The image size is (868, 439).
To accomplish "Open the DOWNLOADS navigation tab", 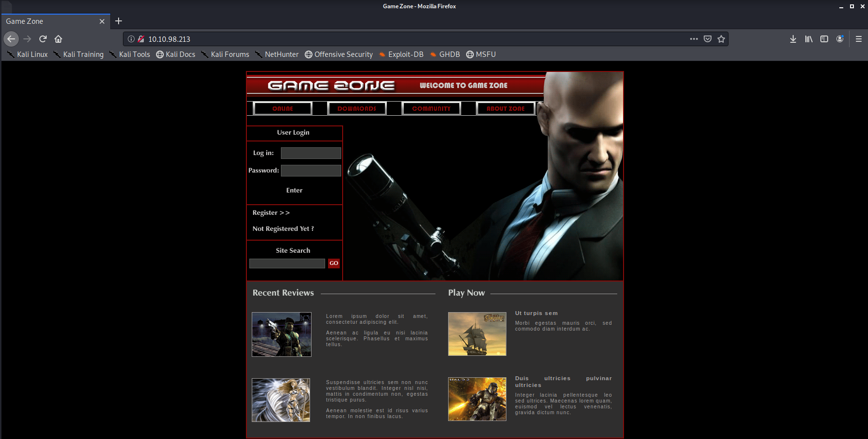I will coord(357,108).
